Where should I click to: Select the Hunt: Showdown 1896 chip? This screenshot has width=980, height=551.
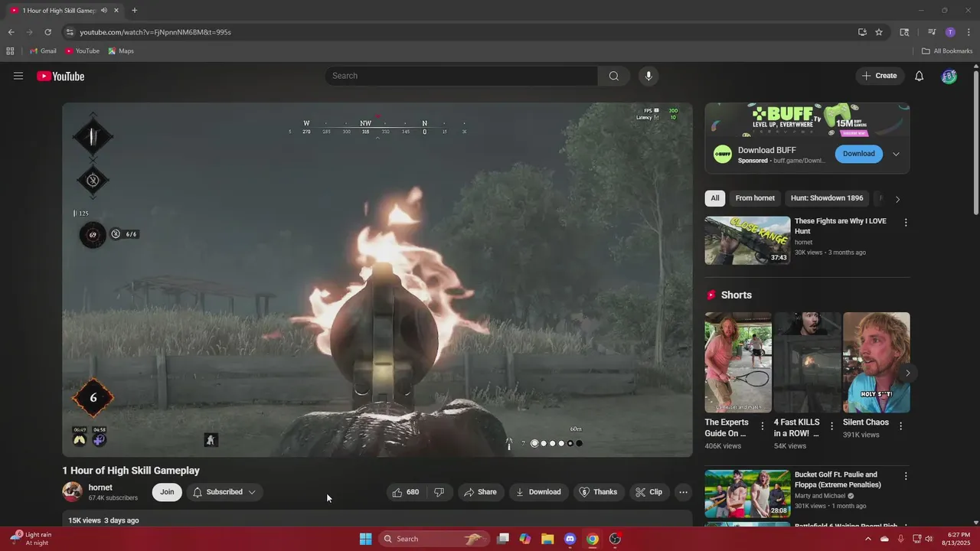(827, 198)
